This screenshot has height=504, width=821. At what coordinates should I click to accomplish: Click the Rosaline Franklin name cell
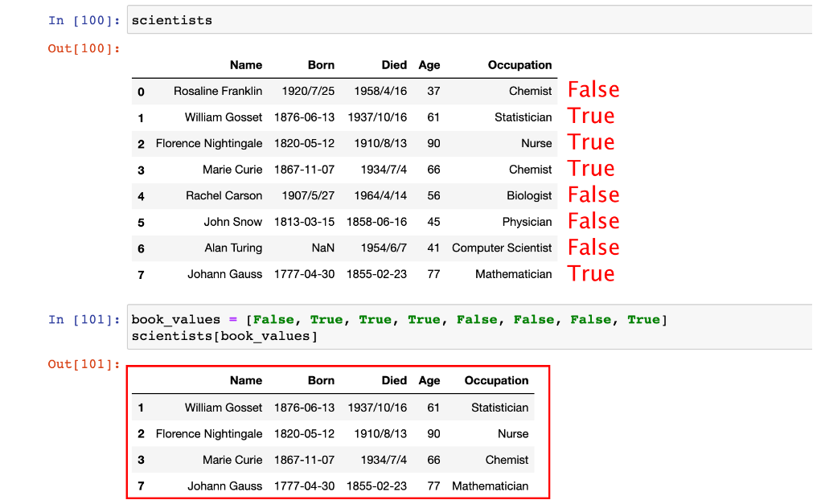[x=218, y=91]
